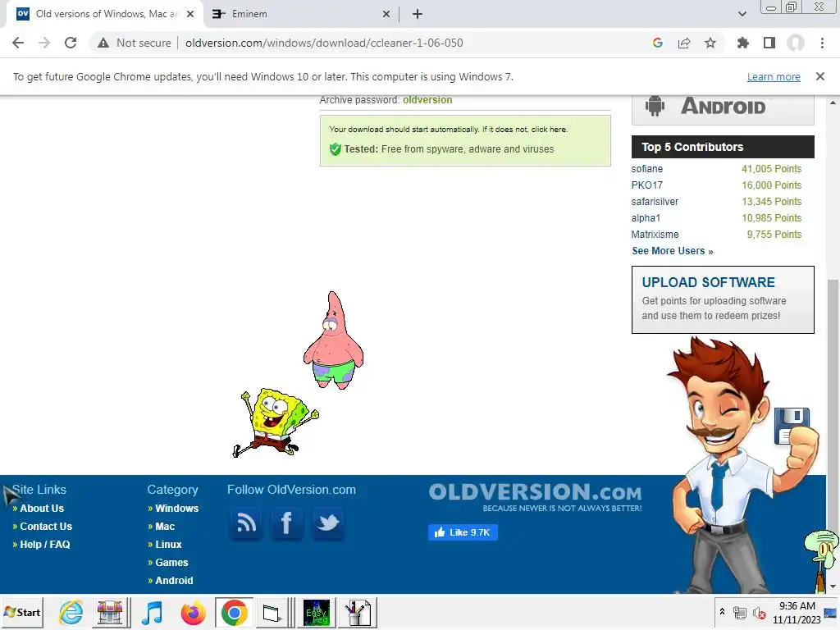Click the muted volume tray icon
Viewport: 840px width, 630px height.
(x=759, y=613)
